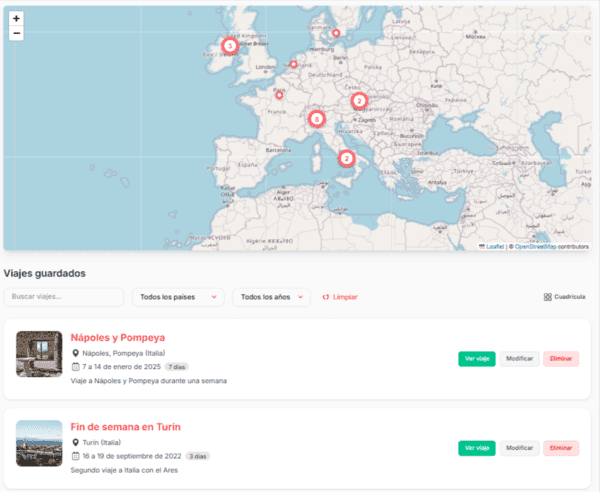The width and height of the screenshot is (600, 492).
Task: Click the map cluster in southern Italy
Action: [x=346, y=158]
